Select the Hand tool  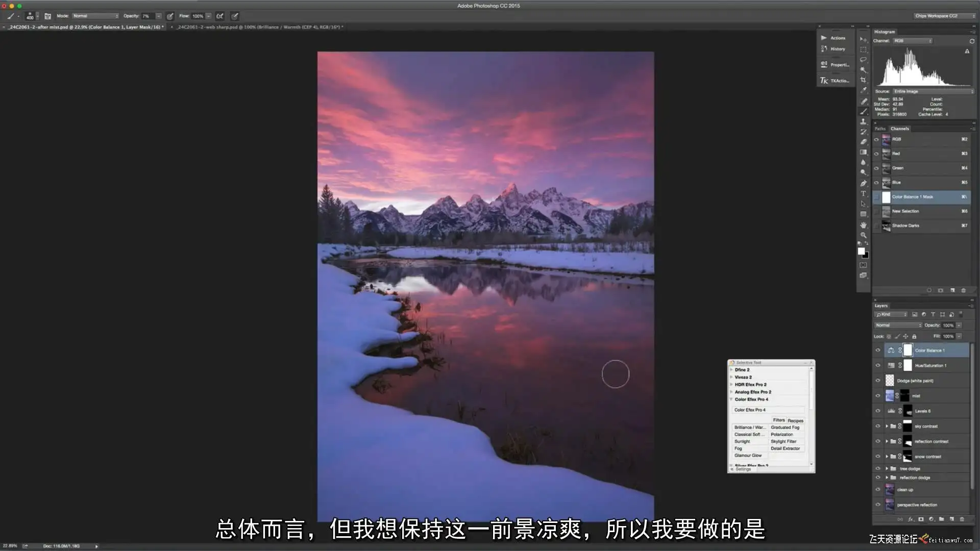click(863, 224)
